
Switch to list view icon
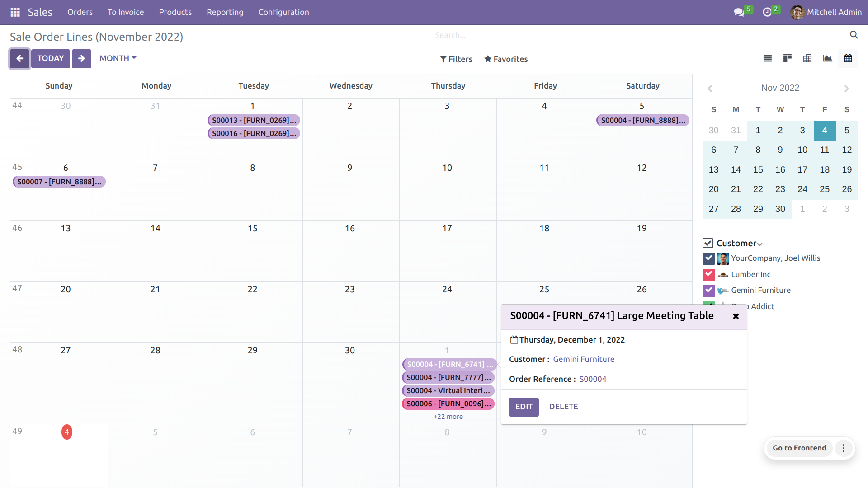(x=767, y=58)
